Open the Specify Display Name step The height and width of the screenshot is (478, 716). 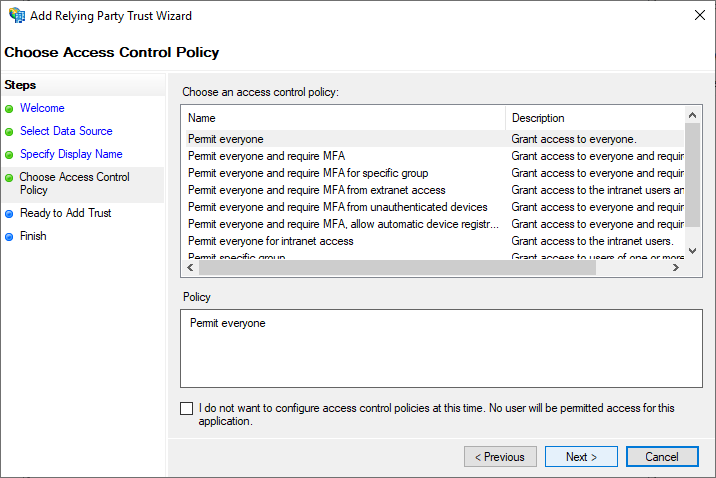click(x=71, y=154)
